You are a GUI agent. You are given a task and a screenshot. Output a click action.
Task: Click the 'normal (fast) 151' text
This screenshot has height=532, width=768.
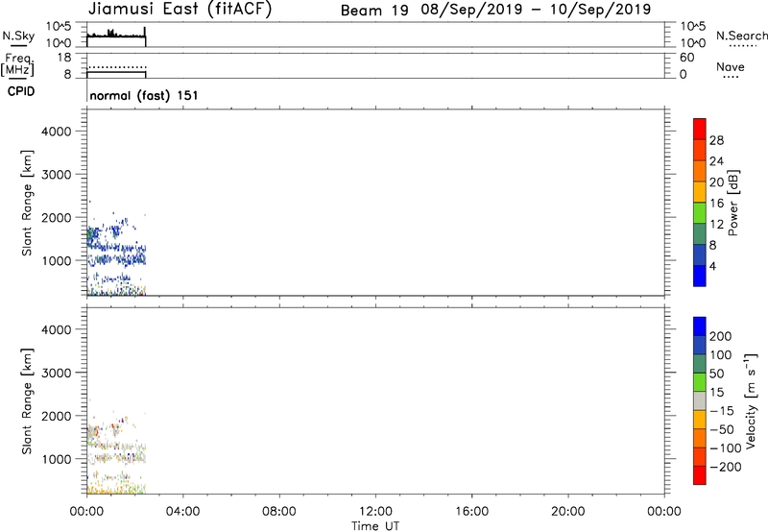pos(143,95)
